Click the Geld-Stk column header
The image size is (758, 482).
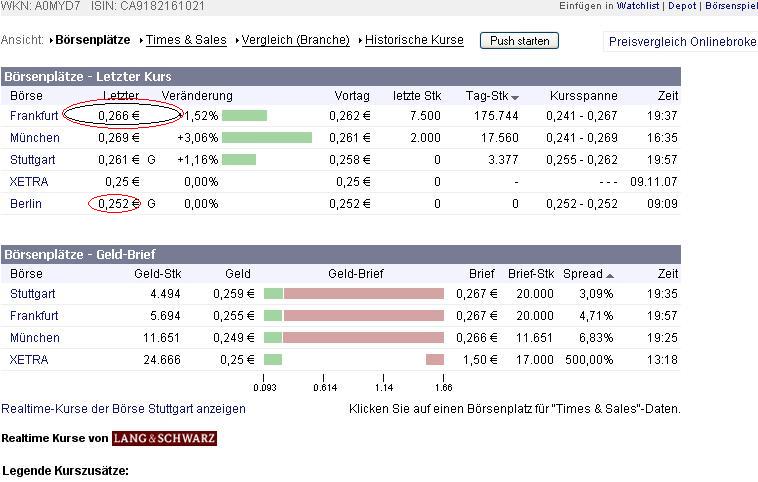158,274
